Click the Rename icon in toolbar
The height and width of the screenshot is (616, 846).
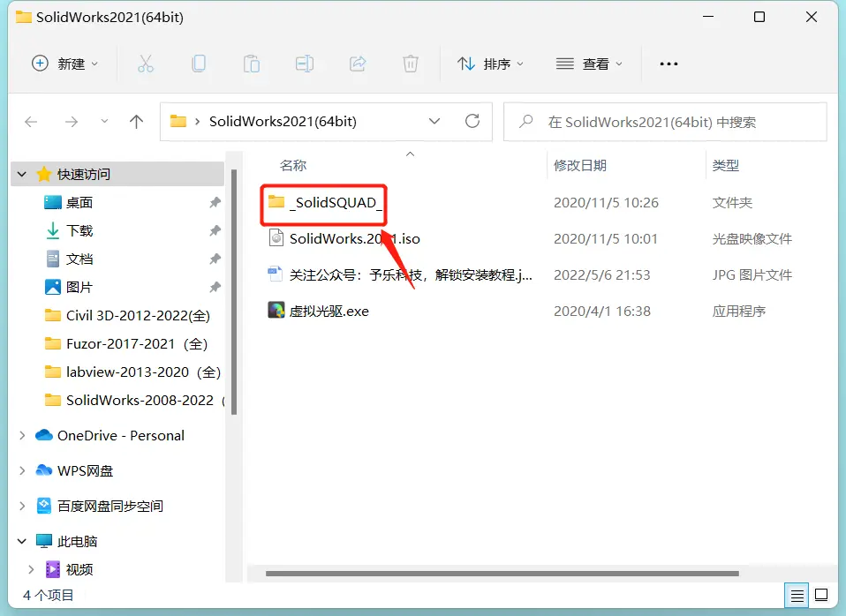pyautogui.click(x=305, y=64)
